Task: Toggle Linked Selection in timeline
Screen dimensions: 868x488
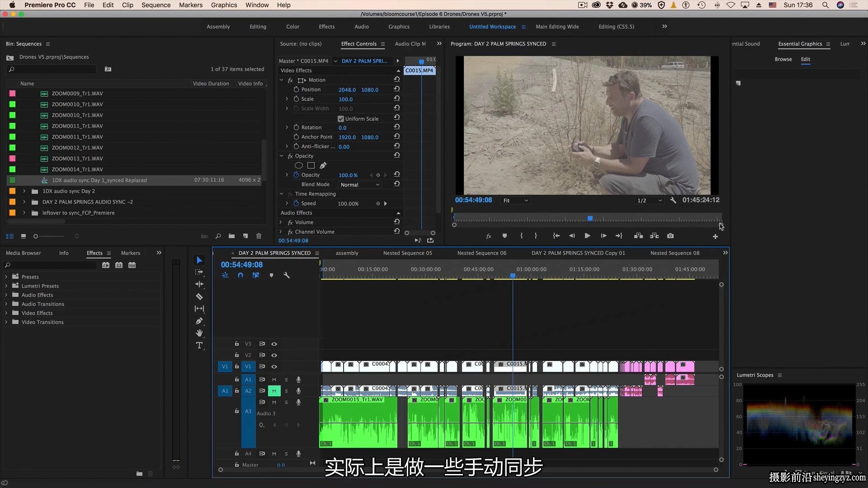Action: 256,275
